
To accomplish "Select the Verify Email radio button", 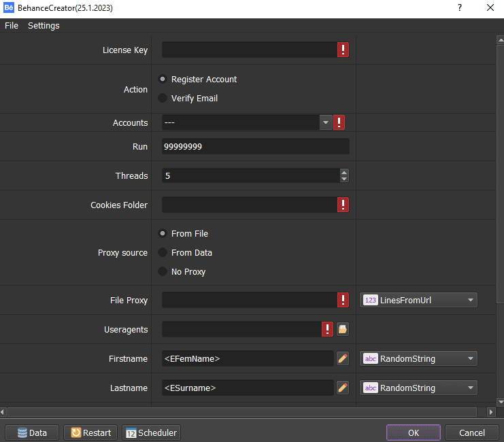I will 163,98.
